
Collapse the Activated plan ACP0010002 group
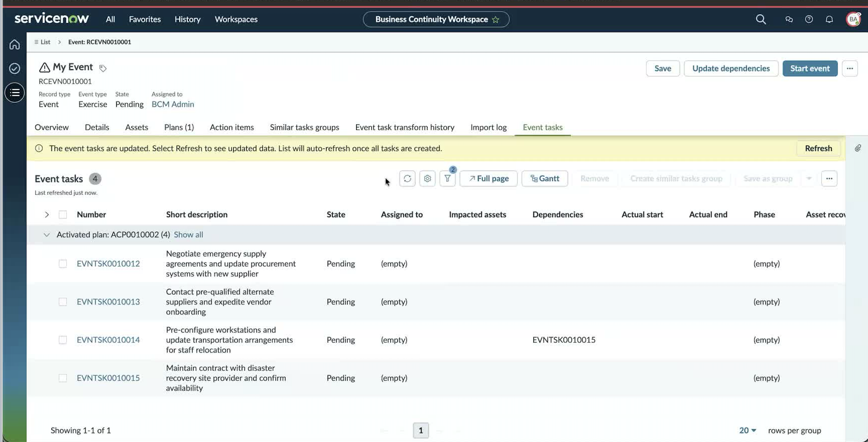pos(47,235)
